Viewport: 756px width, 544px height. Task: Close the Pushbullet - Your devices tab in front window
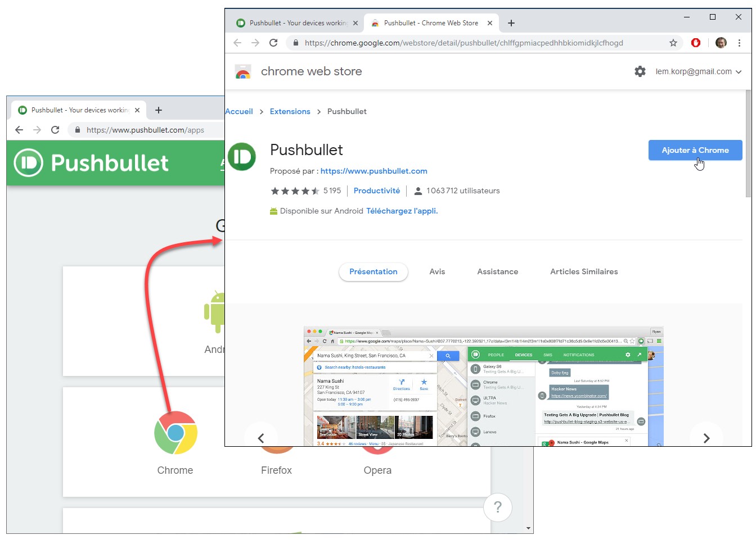pyautogui.click(x=355, y=23)
